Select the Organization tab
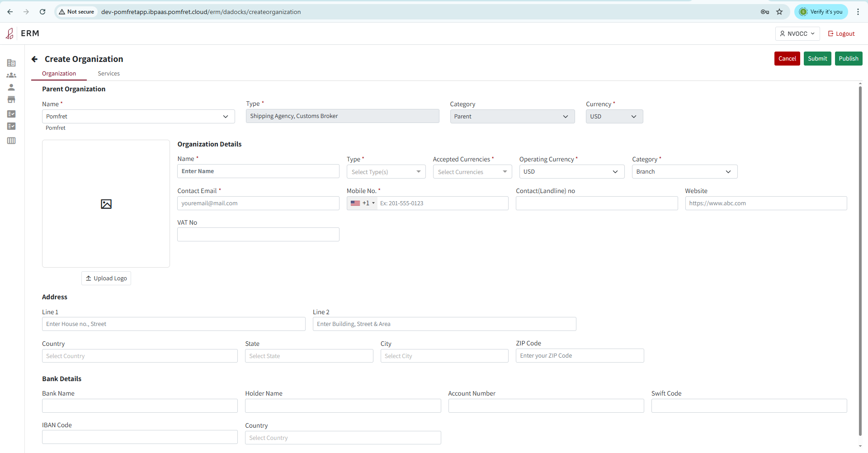868x453 pixels. [x=59, y=74]
